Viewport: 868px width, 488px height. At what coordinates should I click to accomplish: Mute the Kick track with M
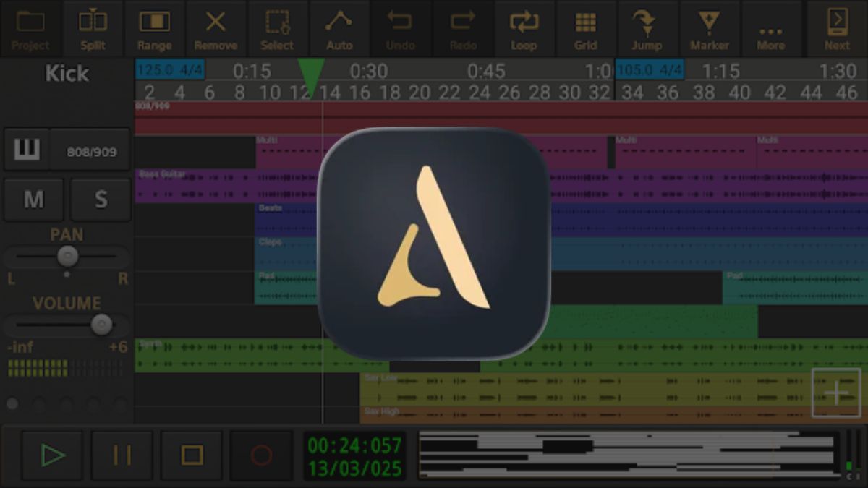[33, 200]
